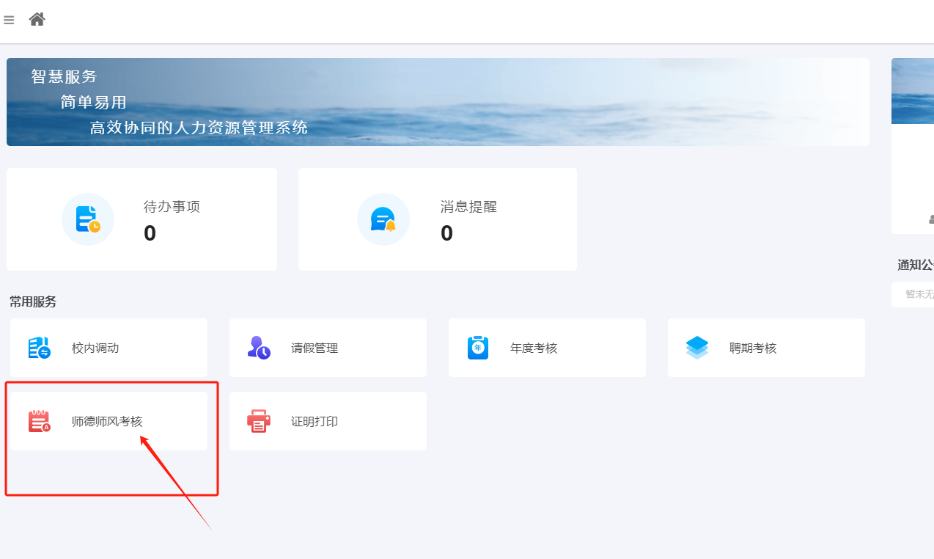Click the 智慧服务 banner image

(438, 102)
